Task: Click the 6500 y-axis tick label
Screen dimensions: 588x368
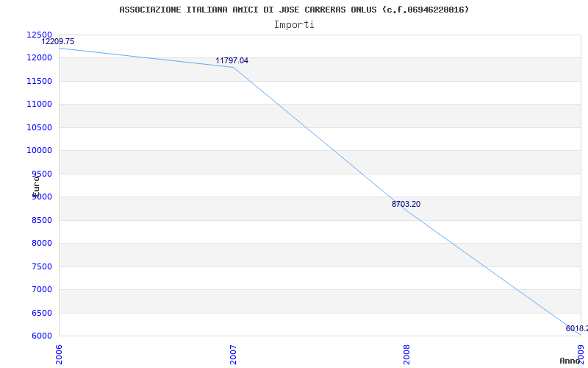Action: point(41,313)
